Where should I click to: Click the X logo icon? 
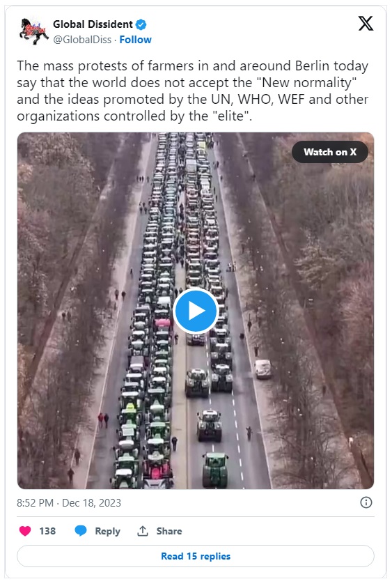coord(366,24)
